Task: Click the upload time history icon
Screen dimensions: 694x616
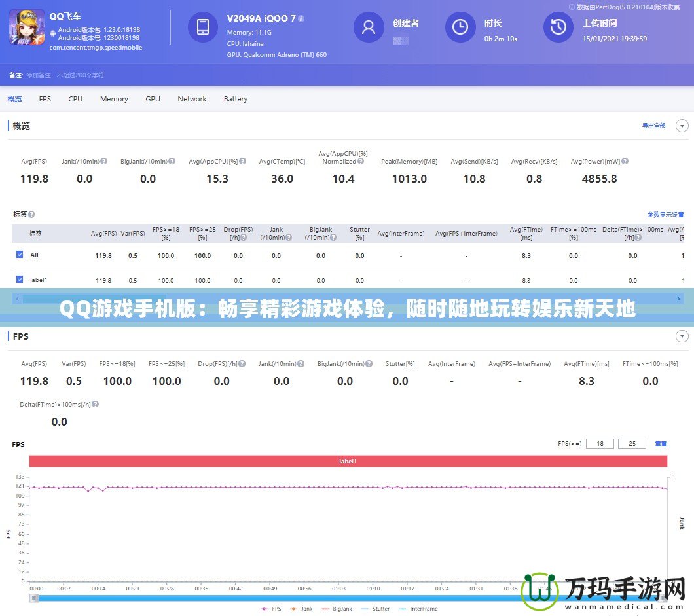Action: [x=558, y=27]
